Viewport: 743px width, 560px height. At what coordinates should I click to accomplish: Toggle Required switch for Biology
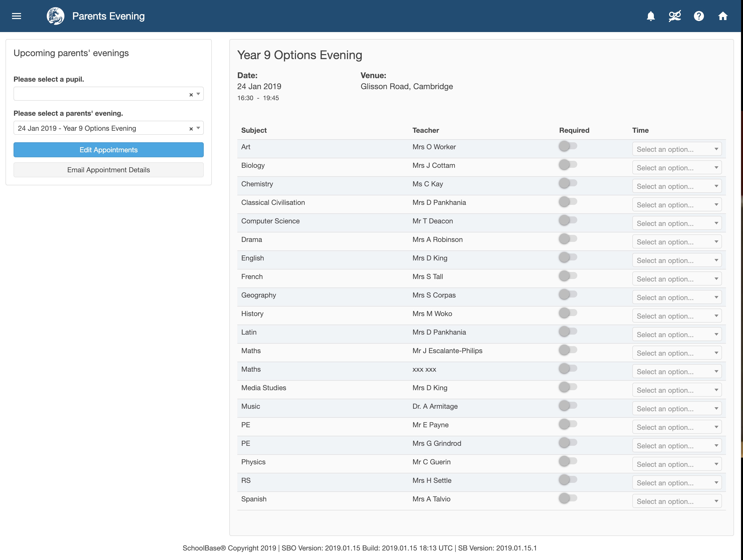(x=568, y=164)
